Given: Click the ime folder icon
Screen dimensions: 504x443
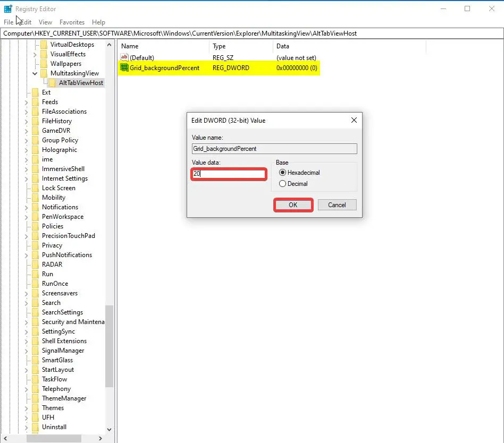Looking at the screenshot, I should click(36, 159).
